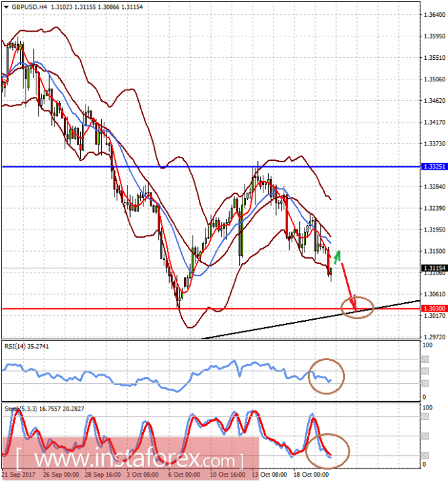This screenshot has height=482, width=448.
Task: Click the 1.33730 price axis label
Action: click(434, 144)
